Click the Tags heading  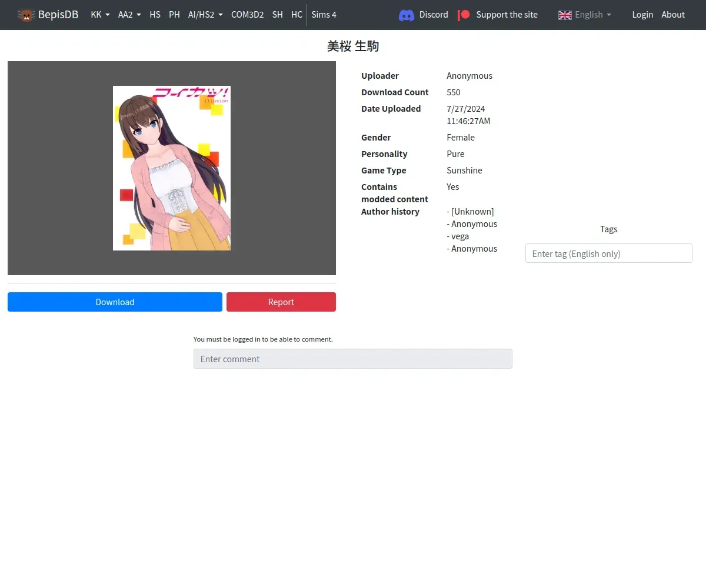pos(609,229)
